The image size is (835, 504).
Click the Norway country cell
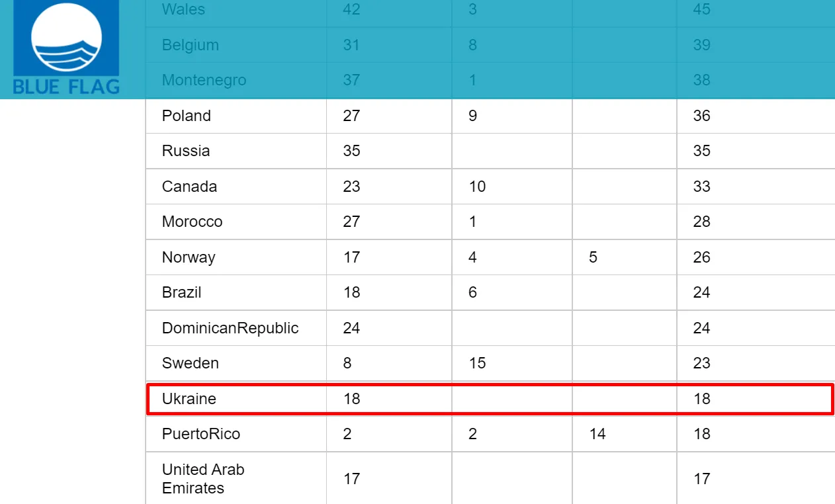tap(189, 257)
